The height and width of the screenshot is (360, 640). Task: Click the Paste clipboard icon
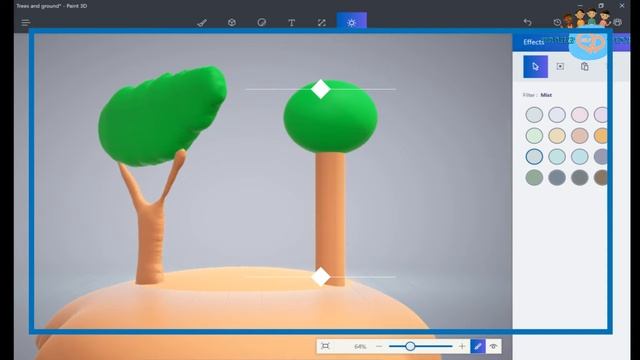584,66
